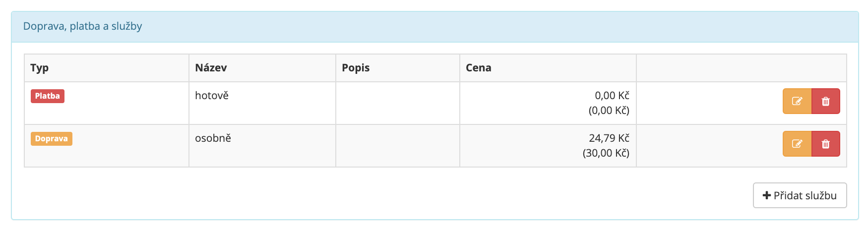This screenshot has height=232, width=868.
Task: Click the 0,00 Kč price value
Action: tap(612, 96)
